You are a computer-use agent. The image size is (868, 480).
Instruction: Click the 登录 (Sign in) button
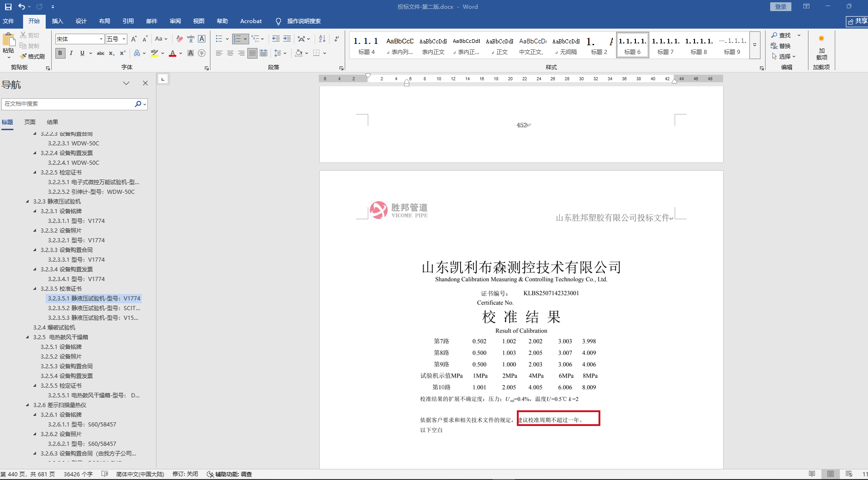click(781, 7)
